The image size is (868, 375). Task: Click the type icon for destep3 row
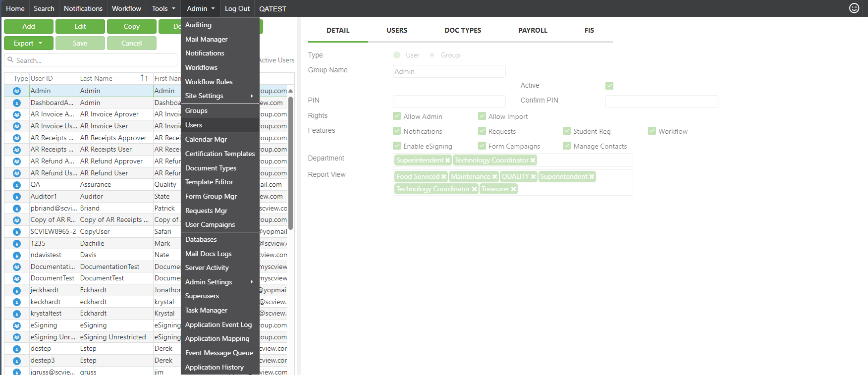coord(17,361)
